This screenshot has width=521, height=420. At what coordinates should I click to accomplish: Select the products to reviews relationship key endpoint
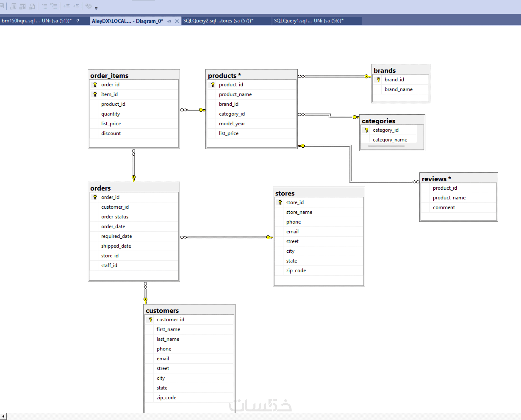coord(302,146)
